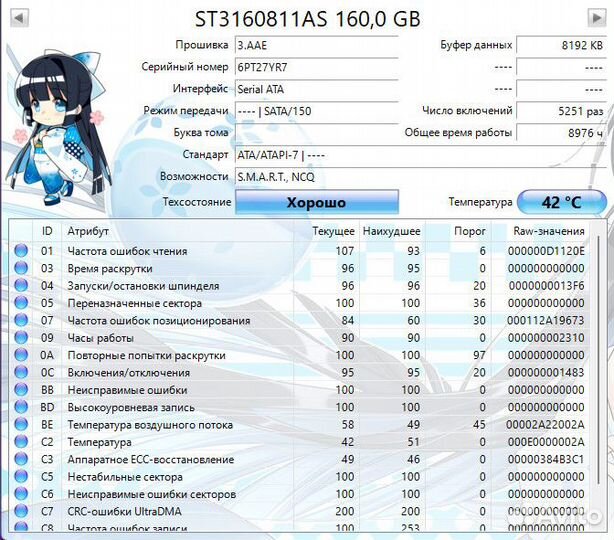Click status orb for attribute 07
614x540 pixels.
[21, 320]
